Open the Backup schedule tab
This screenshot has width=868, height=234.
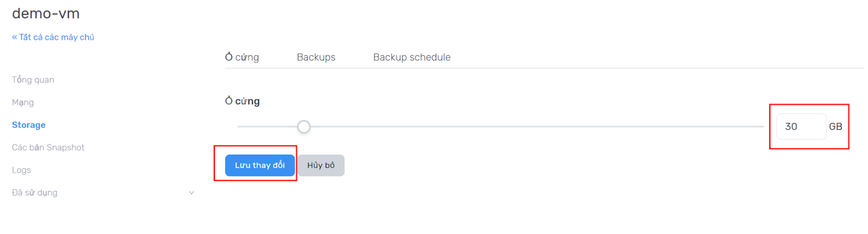point(412,57)
